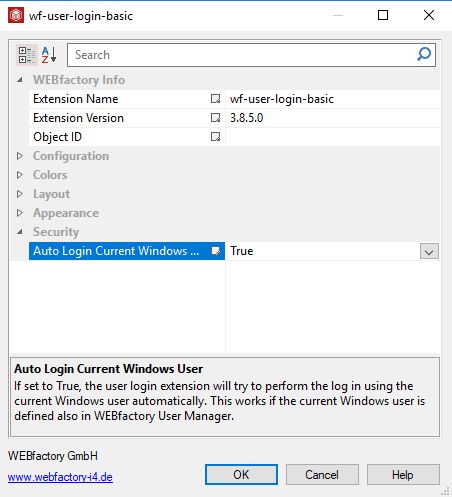Click the WEBfactory Info category label
This screenshot has width=452, height=497.
(x=79, y=80)
